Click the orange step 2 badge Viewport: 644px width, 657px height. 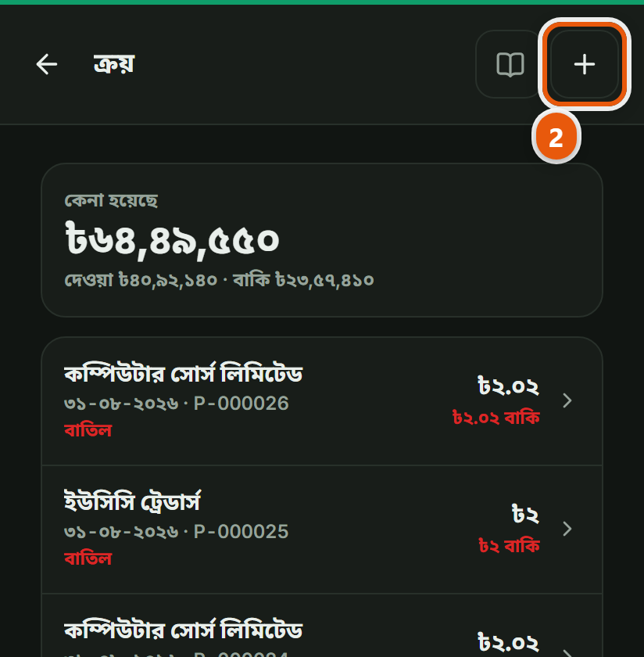[556, 137]
